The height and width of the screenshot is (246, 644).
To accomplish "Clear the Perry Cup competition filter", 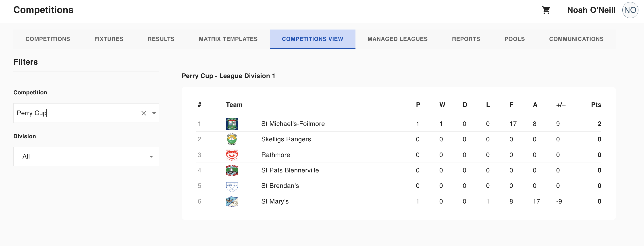I will [x=143, y=113].
